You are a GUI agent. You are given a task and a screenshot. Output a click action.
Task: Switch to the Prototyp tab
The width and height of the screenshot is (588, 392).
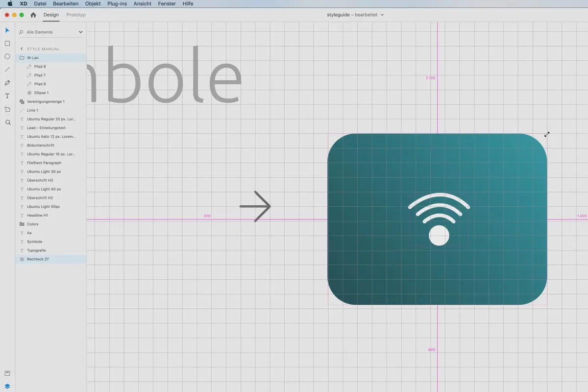[x=76, y=15]
